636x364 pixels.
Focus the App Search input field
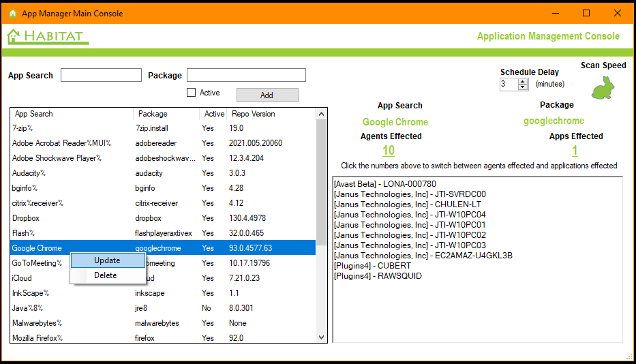[x=101, y=75]
